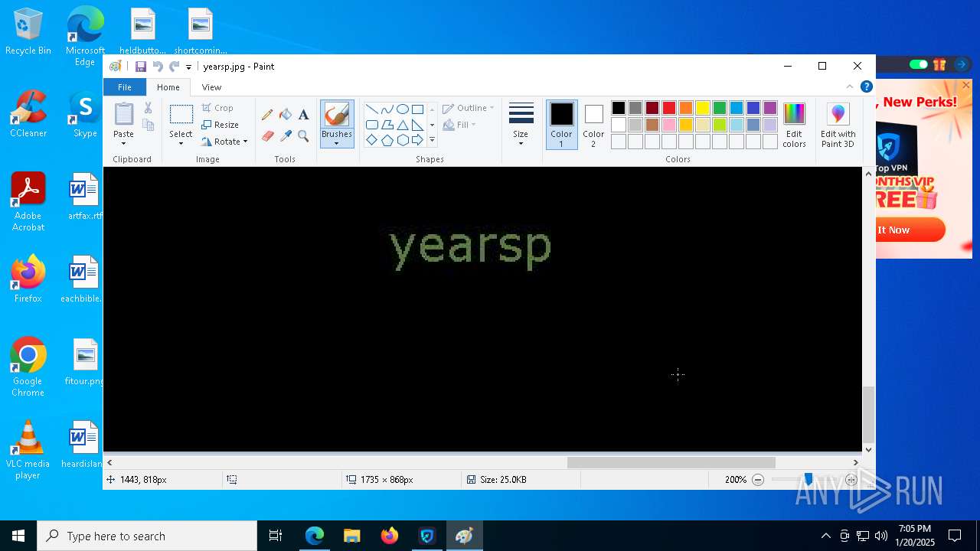Screen dimensions: 980x551
Task: Click the zoom out minus button
Action: [x=758, y=480]
